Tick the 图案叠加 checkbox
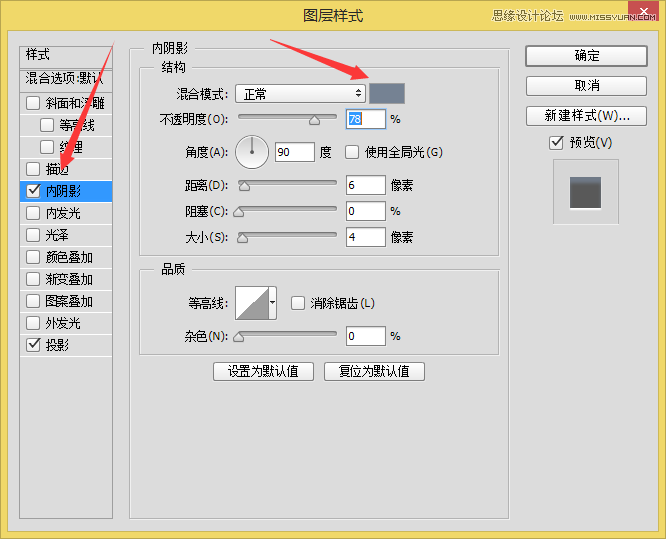Viewport: 666px width, 539px height. [x=33, y=301]
